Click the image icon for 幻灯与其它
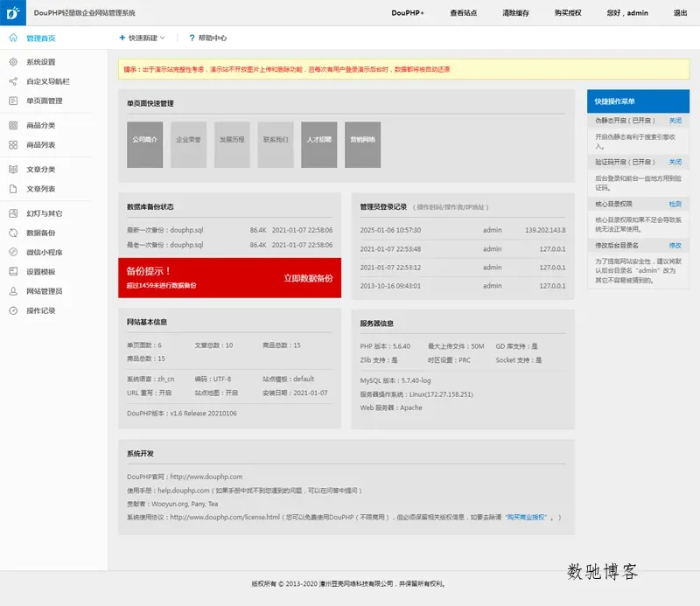 click(x=13, y=213)
